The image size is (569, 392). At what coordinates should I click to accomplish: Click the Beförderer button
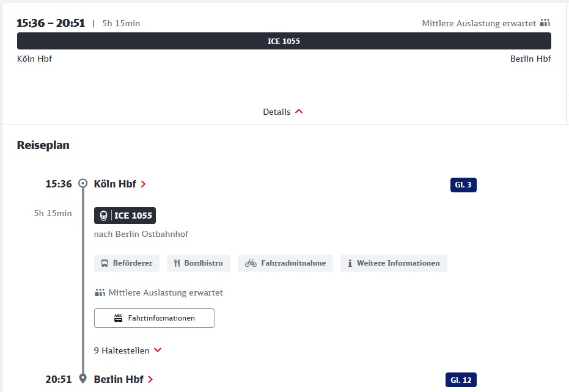(x=127, y=263)
